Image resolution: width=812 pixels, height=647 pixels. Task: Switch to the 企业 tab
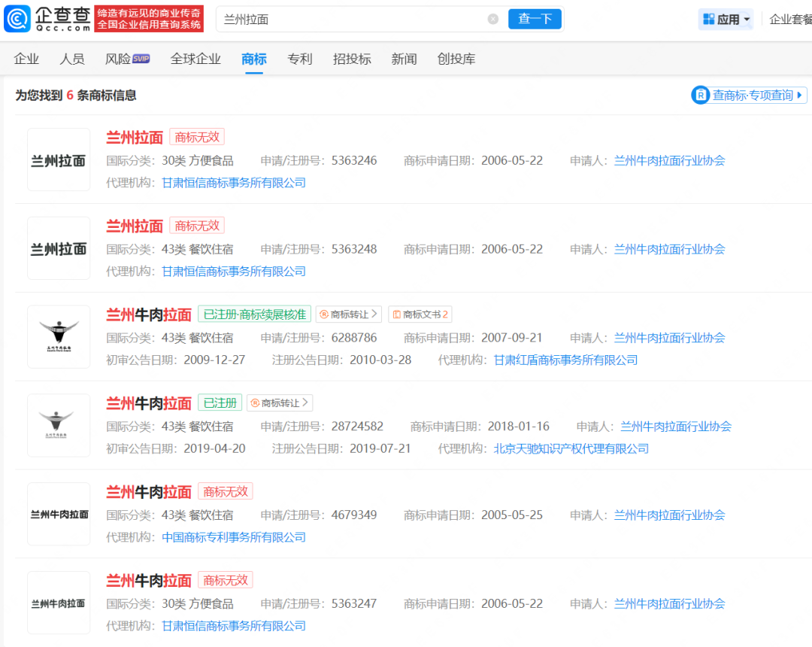pyautogui.click(x=26, y=59)
